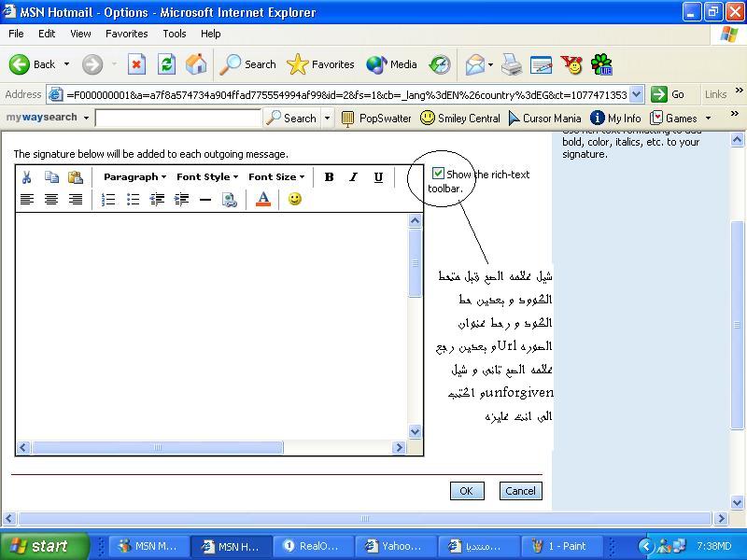Open My Info toolbar button
The height and width of the screenshot is (560, 747).
(615, 118)
